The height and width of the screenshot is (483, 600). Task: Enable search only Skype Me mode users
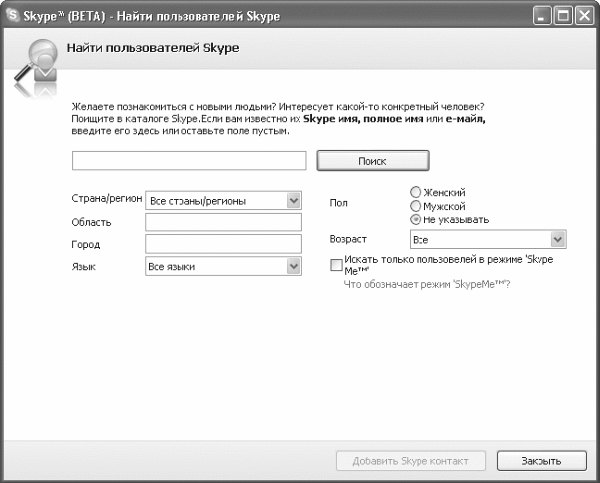tap(336, 262)
